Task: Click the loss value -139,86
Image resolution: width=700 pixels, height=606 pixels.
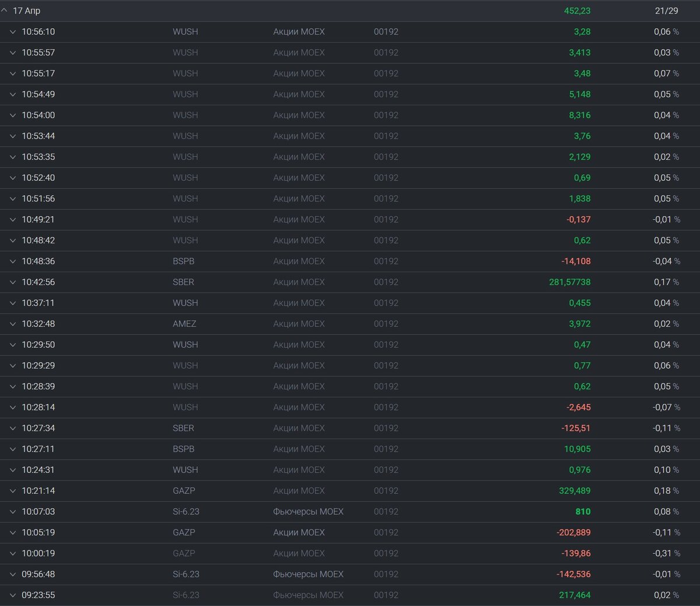Action: (576, 553)
